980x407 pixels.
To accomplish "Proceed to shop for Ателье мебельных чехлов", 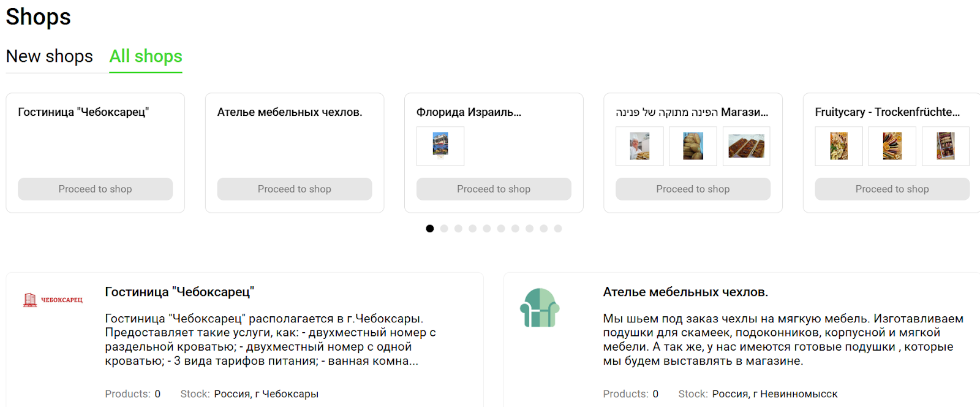I will point(295,189).
